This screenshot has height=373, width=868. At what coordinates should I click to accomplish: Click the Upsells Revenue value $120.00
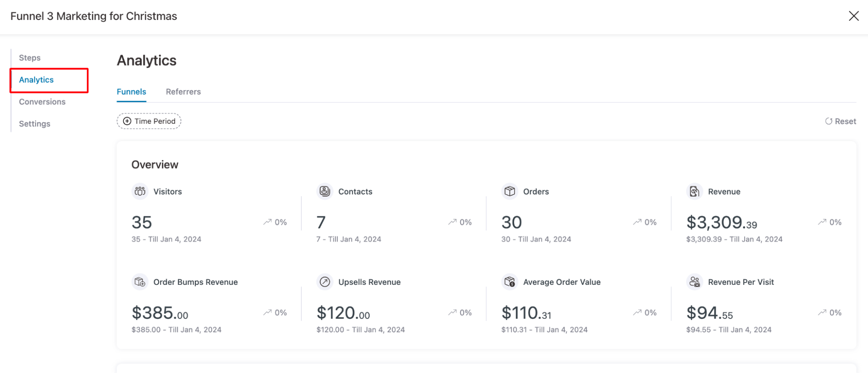click(343, 313)
